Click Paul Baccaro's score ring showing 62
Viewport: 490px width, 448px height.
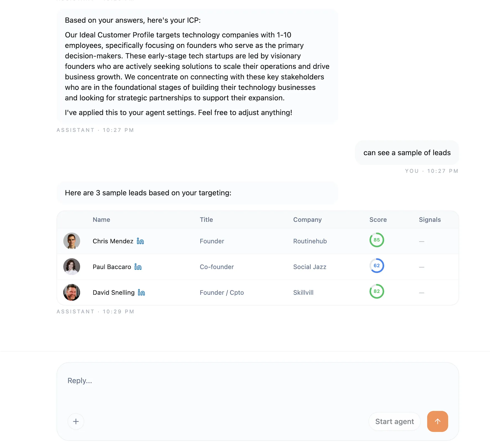tap(377, 266)
